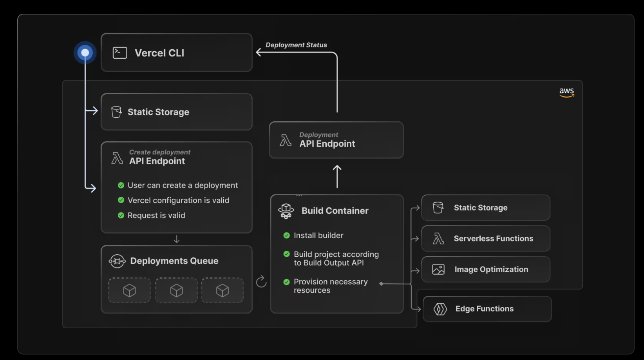This screenshot has width=644, height=360.
Task: Click the first cube slot in Deployments Queue
Action: coord(129,290)
